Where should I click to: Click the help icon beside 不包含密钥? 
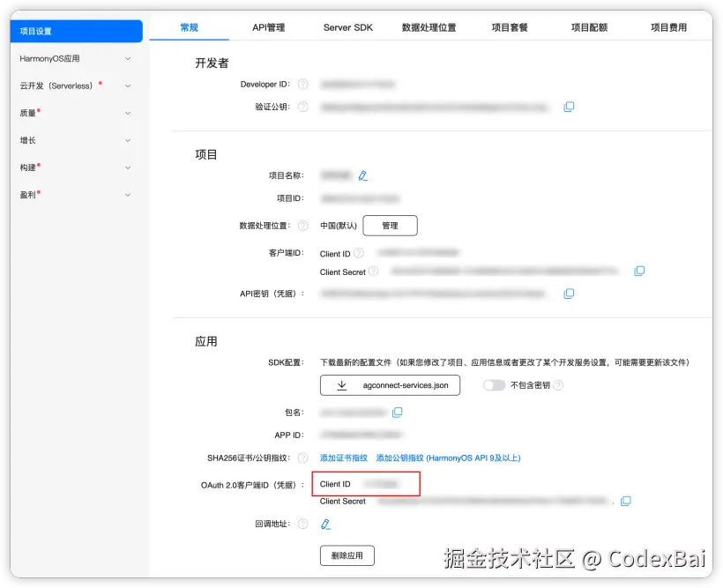tap(558, 385)
